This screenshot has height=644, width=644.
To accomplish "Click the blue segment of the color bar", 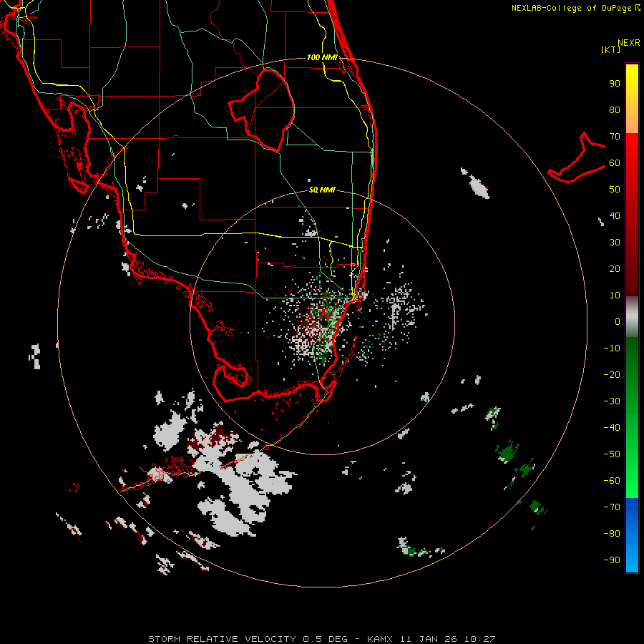I will [x=632, y=535].
